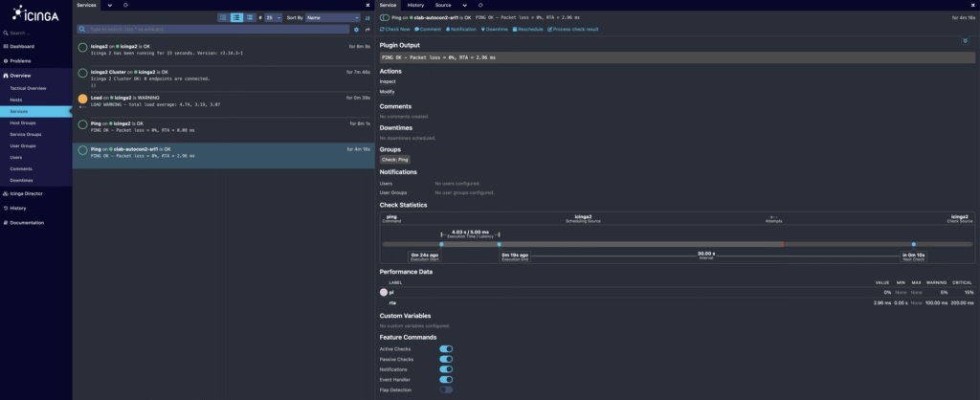Switch to the History tab

pos(415,5)
